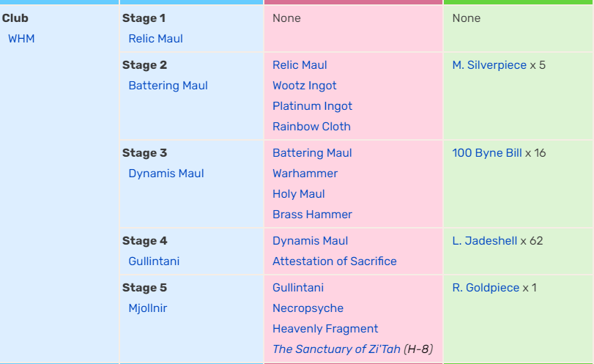Open the Platinum Ingot page link
Viewport: 594px width, 364px height.
[x=312, y=106]
